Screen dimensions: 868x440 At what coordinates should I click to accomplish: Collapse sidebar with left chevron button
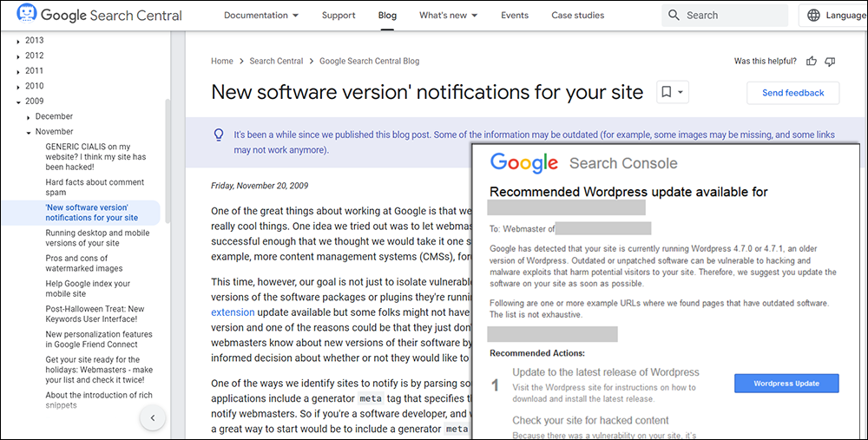153,418
